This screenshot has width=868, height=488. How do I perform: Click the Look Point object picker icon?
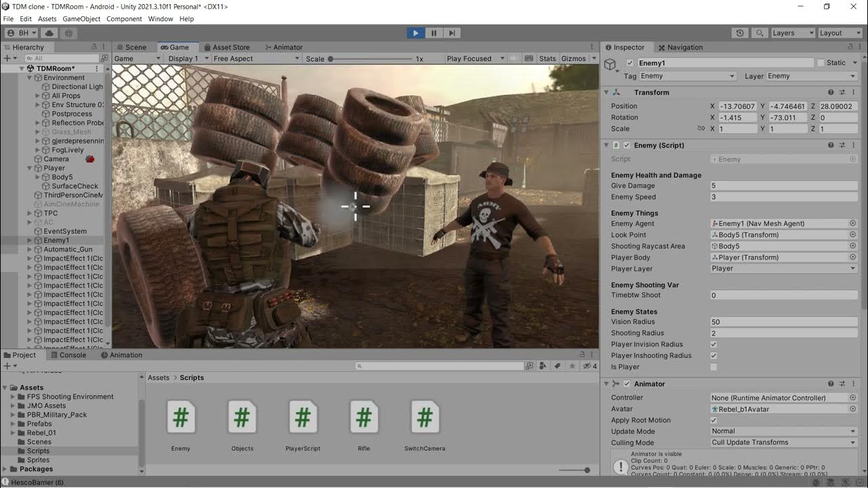(853, 235)
